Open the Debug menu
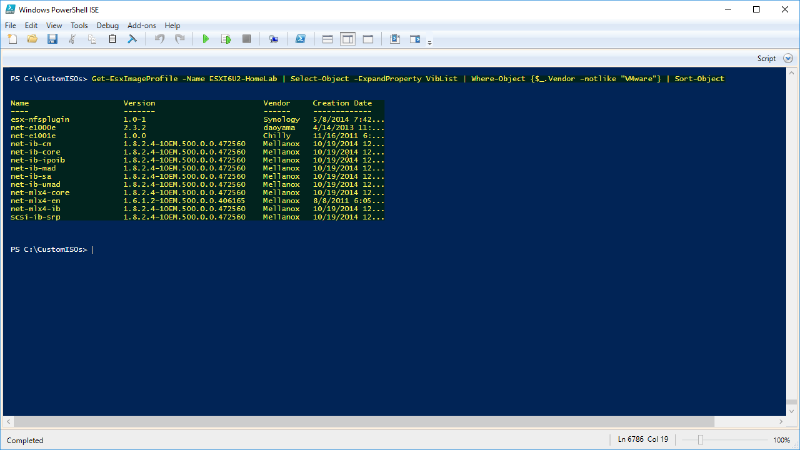Image resolution: width=800 pixels, height=450 pixels. [x=107, y=25]
